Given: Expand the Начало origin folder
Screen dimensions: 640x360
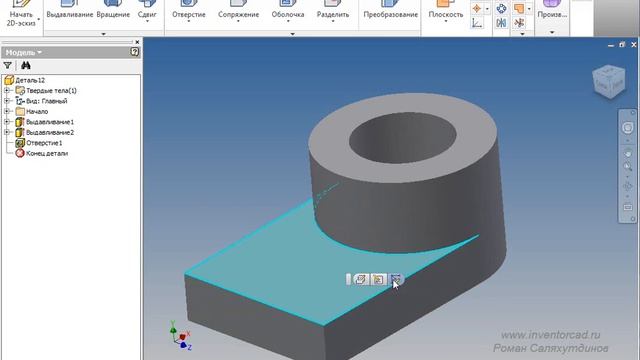Looking at the screenshot, I should pyautogui.click(x=7, y=111).
